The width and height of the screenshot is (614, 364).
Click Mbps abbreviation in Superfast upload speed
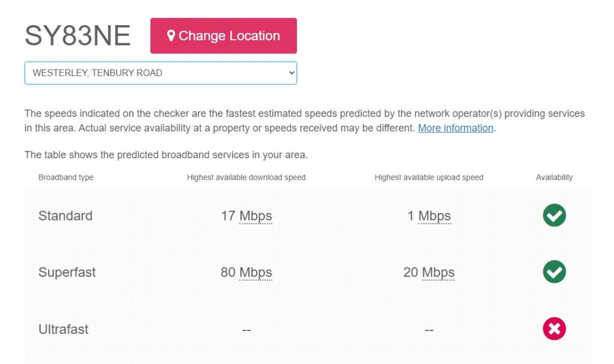point(438,272)
